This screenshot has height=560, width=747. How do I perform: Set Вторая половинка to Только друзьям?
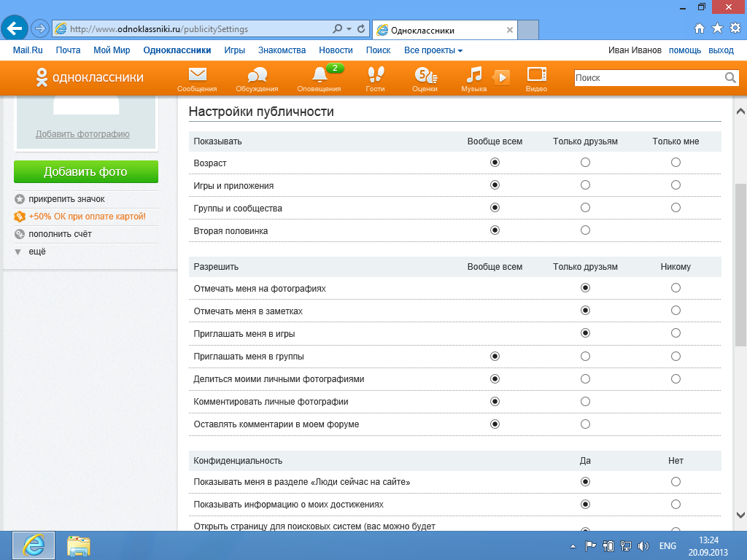586,230
